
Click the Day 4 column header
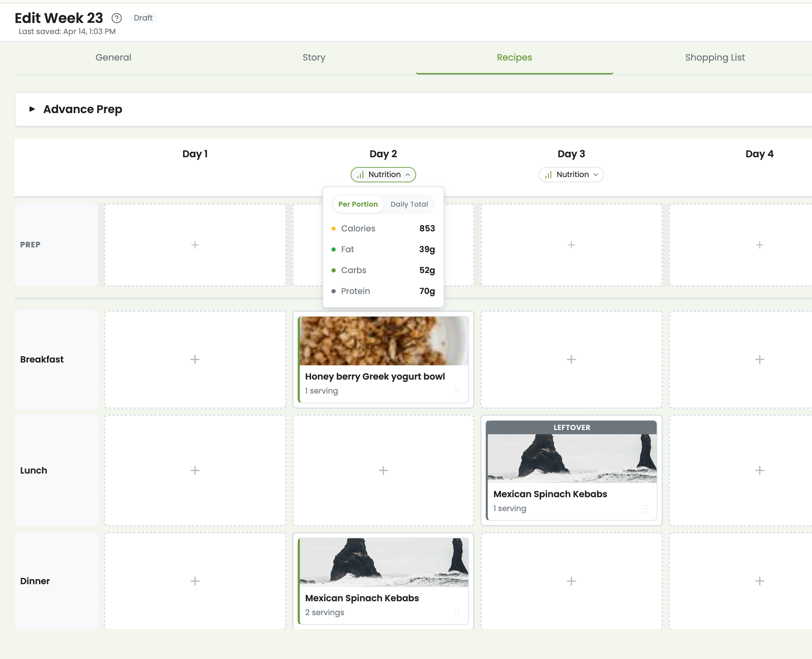pyautogui.click(x=759, y=154)
